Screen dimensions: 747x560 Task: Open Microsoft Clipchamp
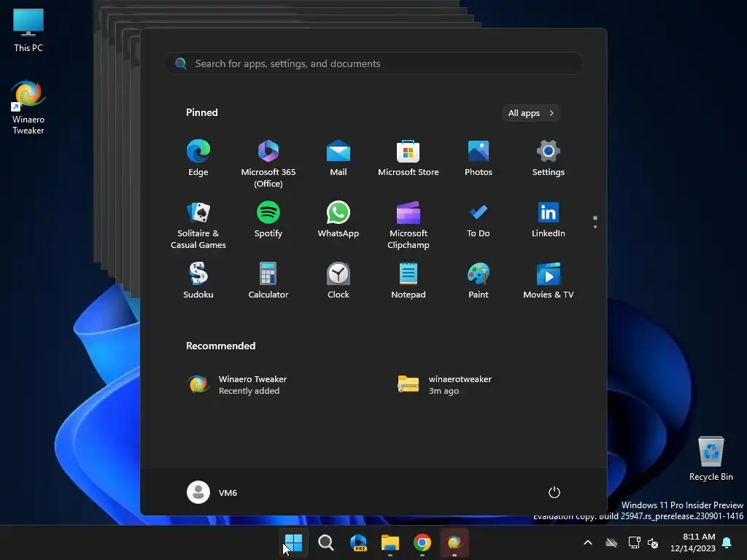pyautogui.click(x=409, y=225)
